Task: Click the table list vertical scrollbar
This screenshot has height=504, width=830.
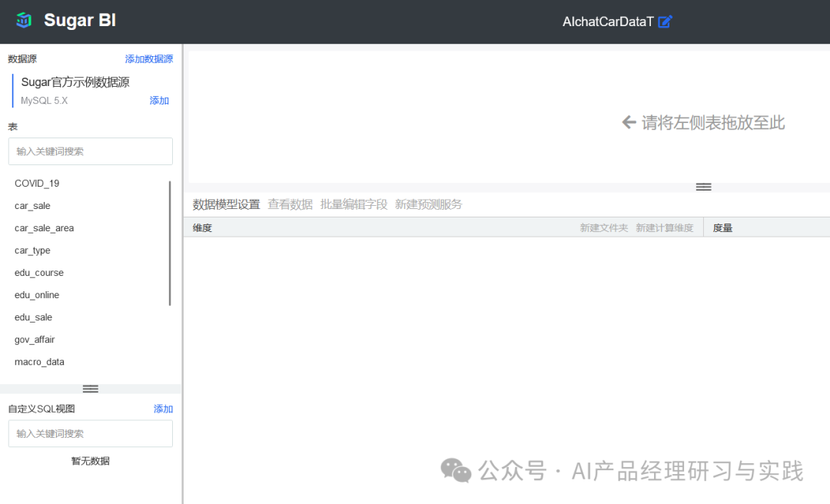Action: [170, 243]
